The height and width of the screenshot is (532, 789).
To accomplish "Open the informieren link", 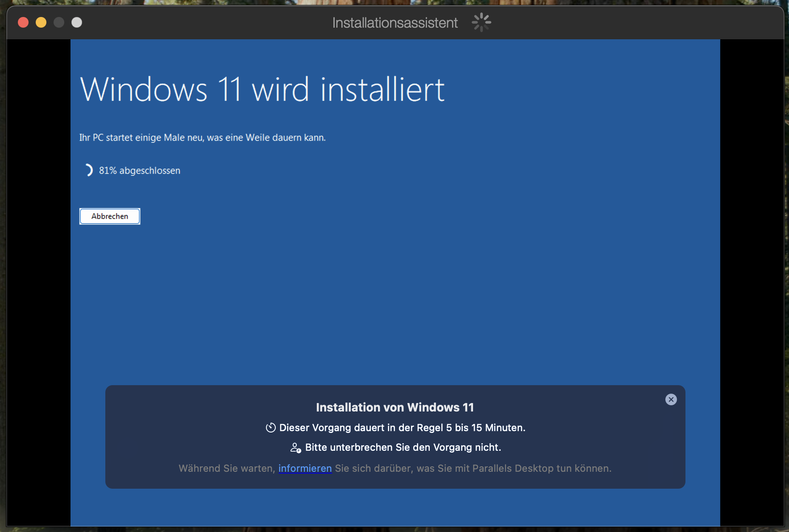I will (x=305, y=468).
